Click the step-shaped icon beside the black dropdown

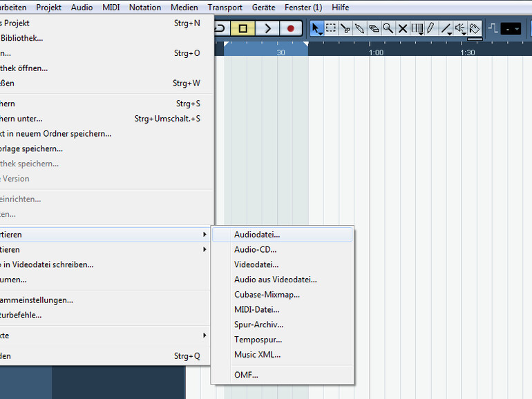click(x=493, y=28)
